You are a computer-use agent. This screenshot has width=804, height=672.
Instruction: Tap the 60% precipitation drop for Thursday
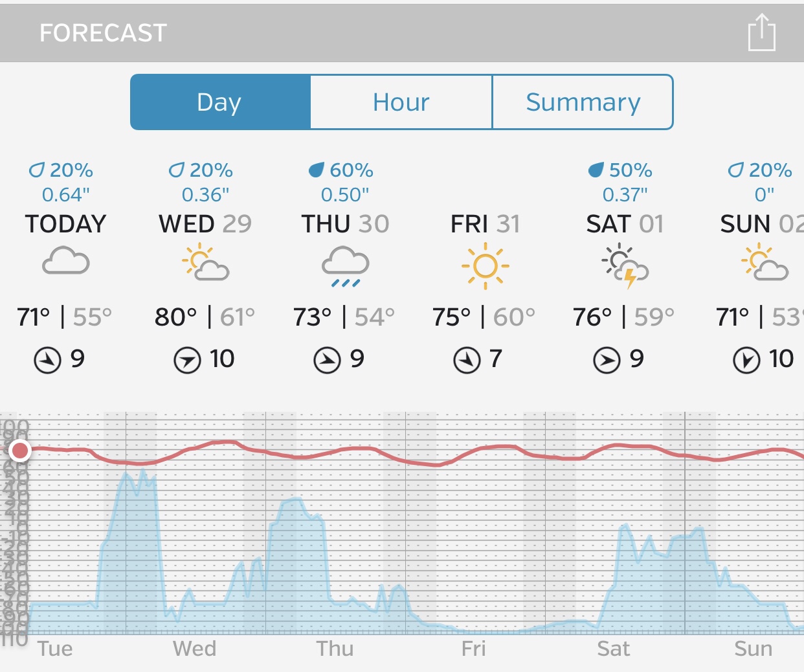tap(316, 170)
